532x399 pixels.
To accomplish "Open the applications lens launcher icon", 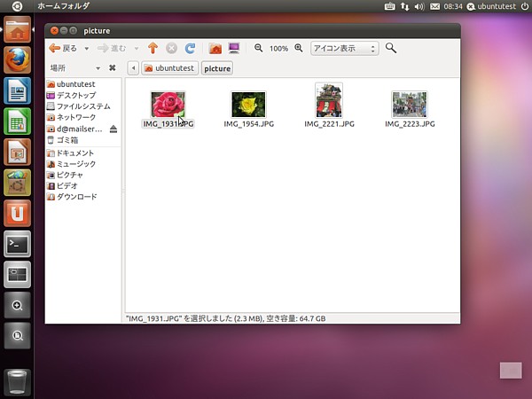I will (18, 305).
